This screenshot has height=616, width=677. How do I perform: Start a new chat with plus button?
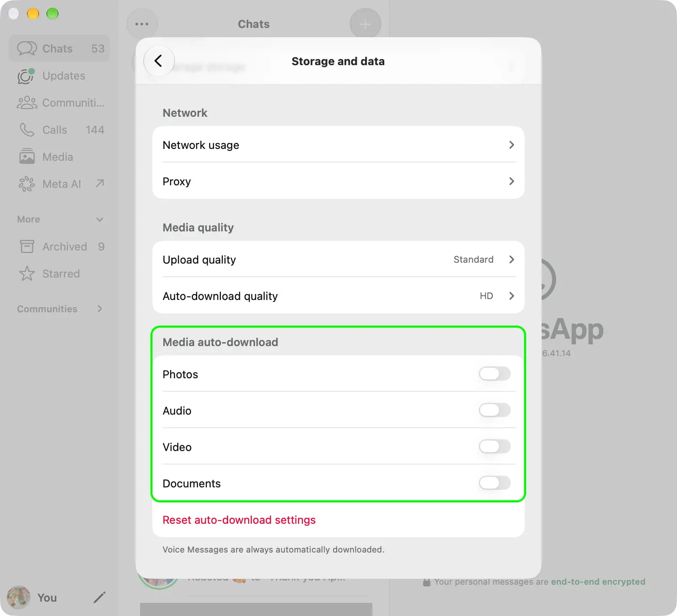click(x=365, y=24)
